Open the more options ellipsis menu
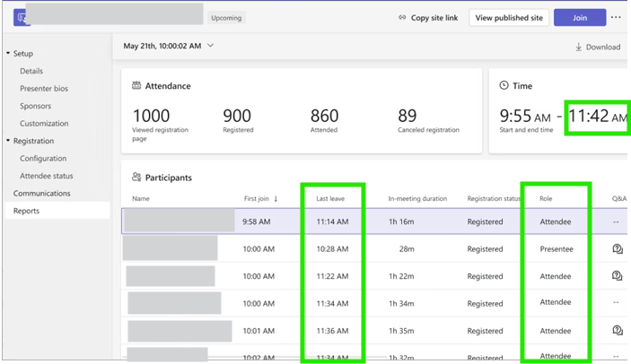 [616, 17]
